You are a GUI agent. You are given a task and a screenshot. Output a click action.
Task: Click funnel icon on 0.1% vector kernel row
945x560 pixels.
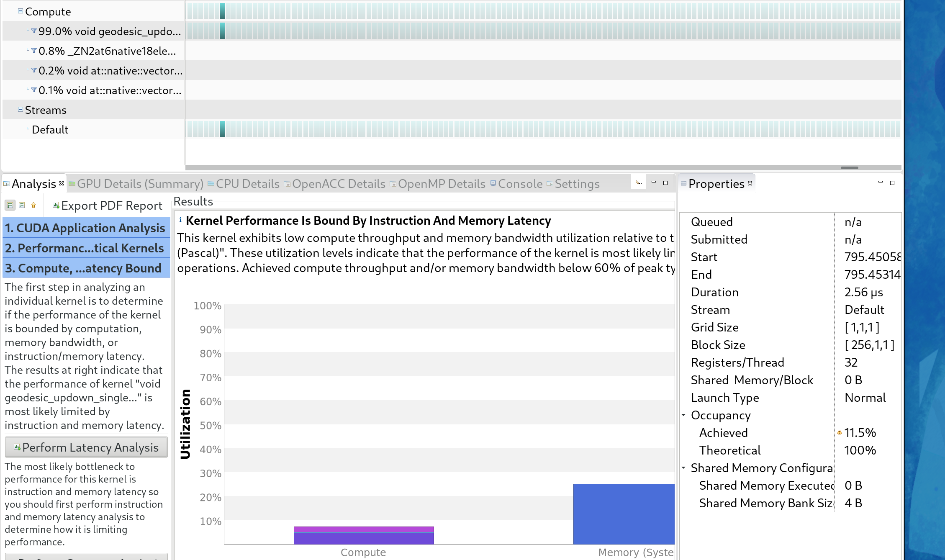[x=34, y=90]
